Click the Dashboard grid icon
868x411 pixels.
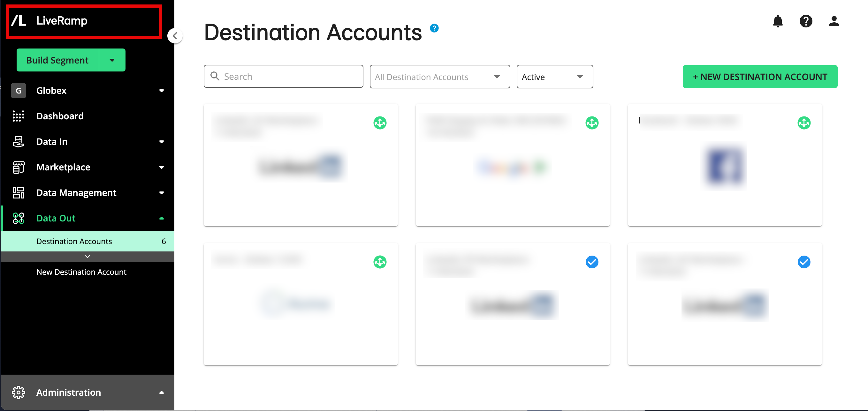19,116
